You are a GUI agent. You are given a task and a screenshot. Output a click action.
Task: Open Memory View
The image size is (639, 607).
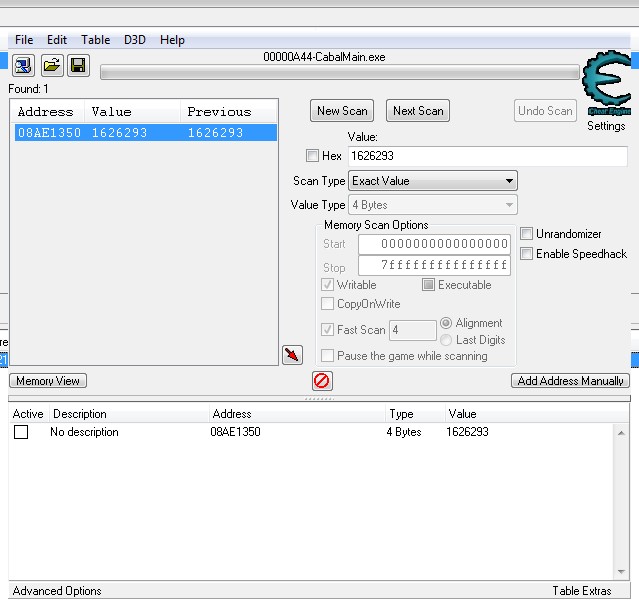(x=48, y=381)
